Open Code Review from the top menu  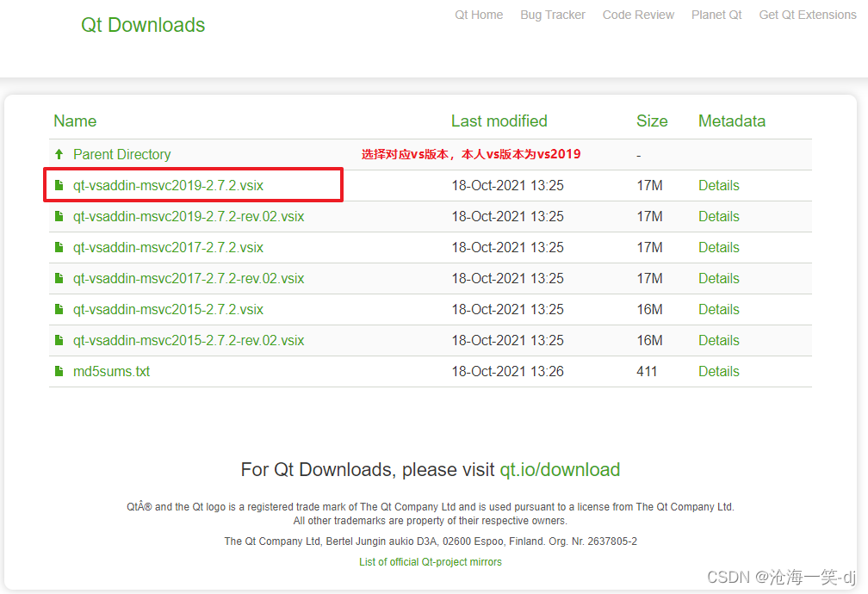coord(638,15)
